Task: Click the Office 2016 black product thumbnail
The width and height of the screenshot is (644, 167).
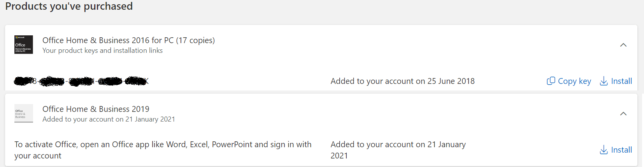Action: pyautogui.click(x=24, y=45)
